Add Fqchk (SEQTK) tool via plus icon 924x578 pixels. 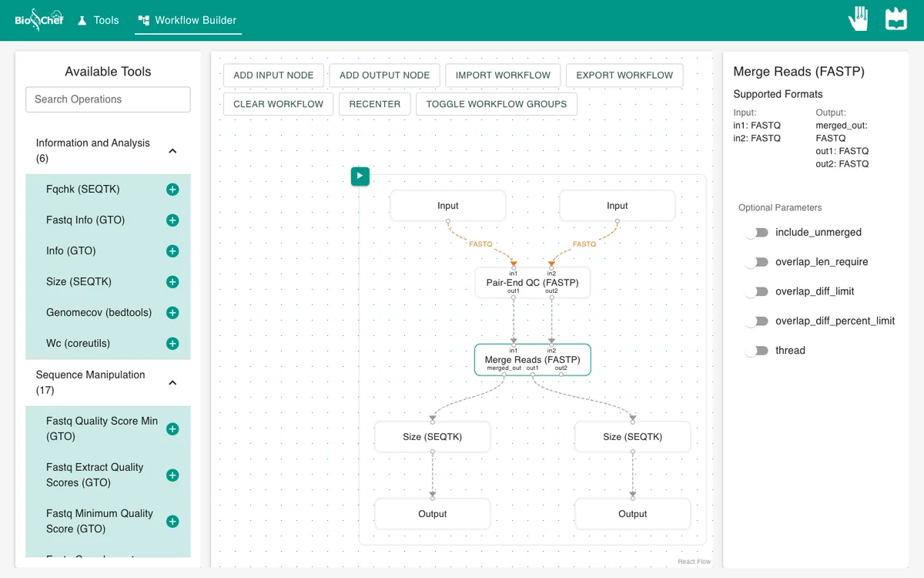(172, 190)
